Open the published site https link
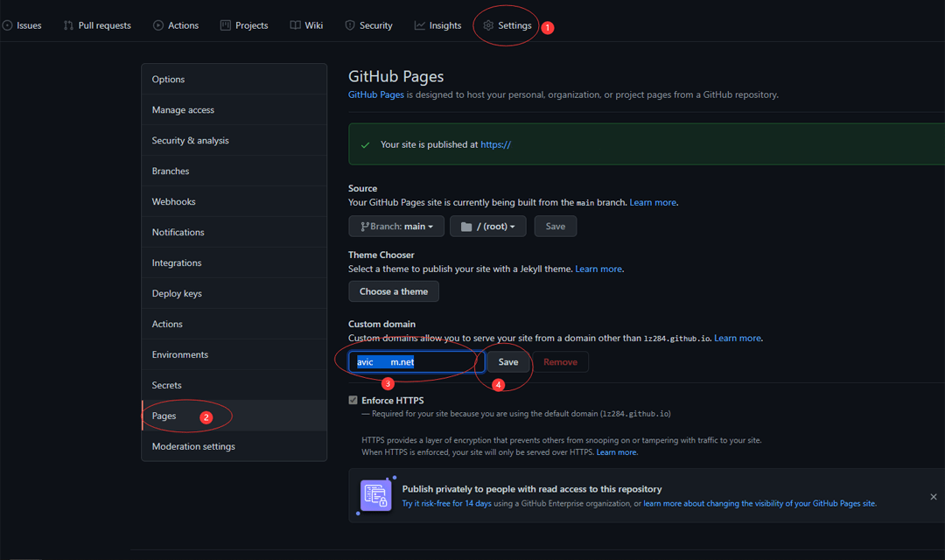 click(495, 144)
